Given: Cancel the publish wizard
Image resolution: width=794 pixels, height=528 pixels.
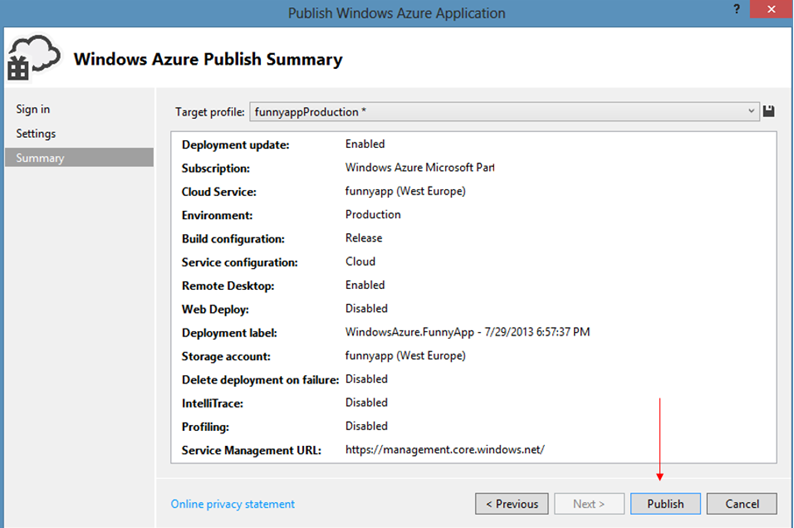Looking at the screenshot, I should (742, 504).
